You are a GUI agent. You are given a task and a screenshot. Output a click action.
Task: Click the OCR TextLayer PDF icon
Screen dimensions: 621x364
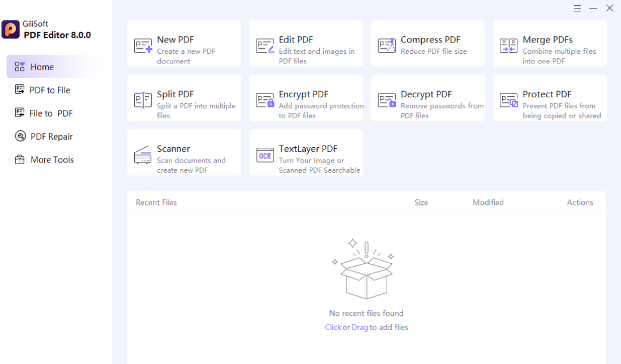[x=265, y=155]
